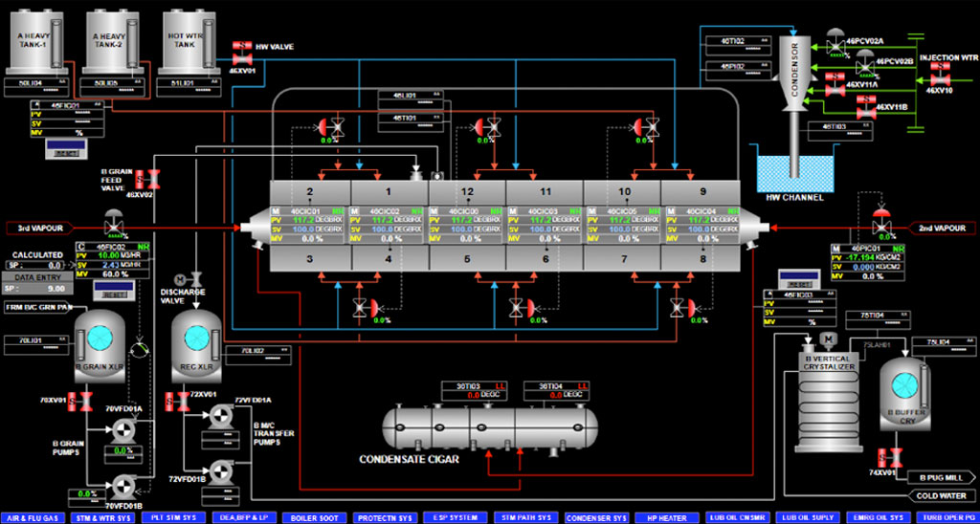980x524 pixels.
Task: Click the 46XV01 HW VALVE symbol
Action: (240, 54)
